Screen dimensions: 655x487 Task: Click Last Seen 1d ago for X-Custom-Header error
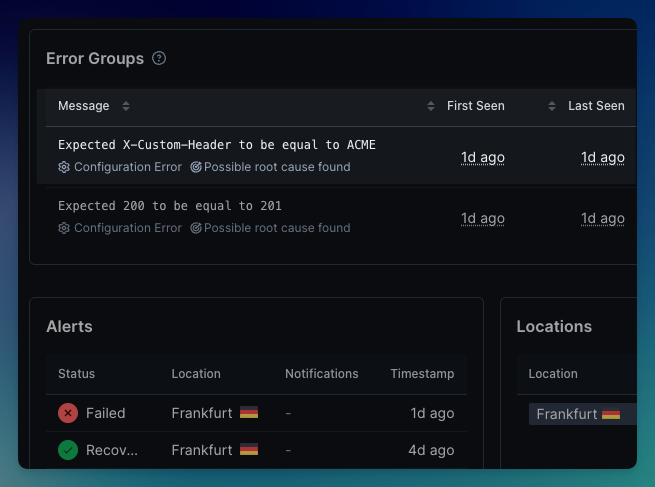click(603, 157)
